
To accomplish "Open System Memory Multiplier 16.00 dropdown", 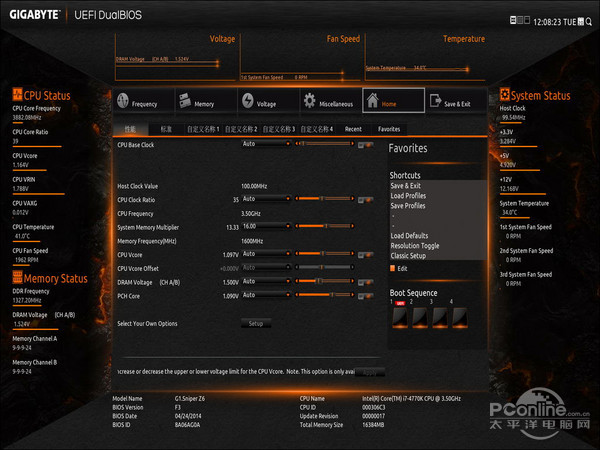I will [266, 227].
